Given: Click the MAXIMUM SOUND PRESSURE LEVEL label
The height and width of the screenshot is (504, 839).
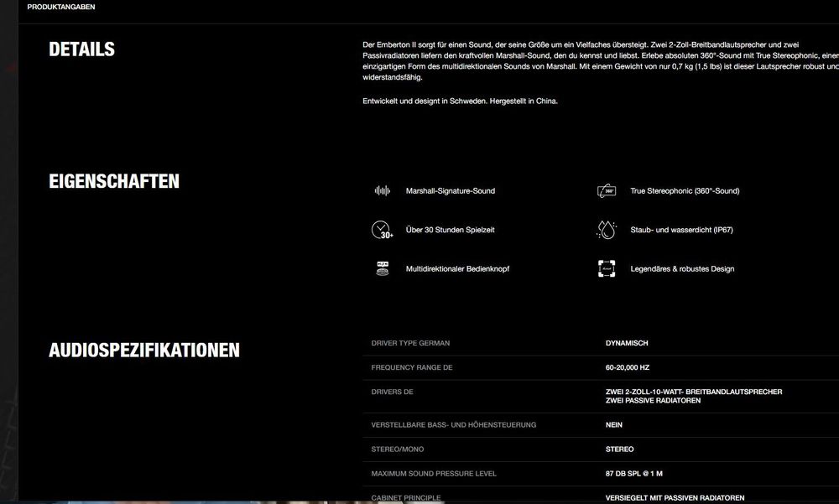Looking at the screenshot, I should click(434, 474).
